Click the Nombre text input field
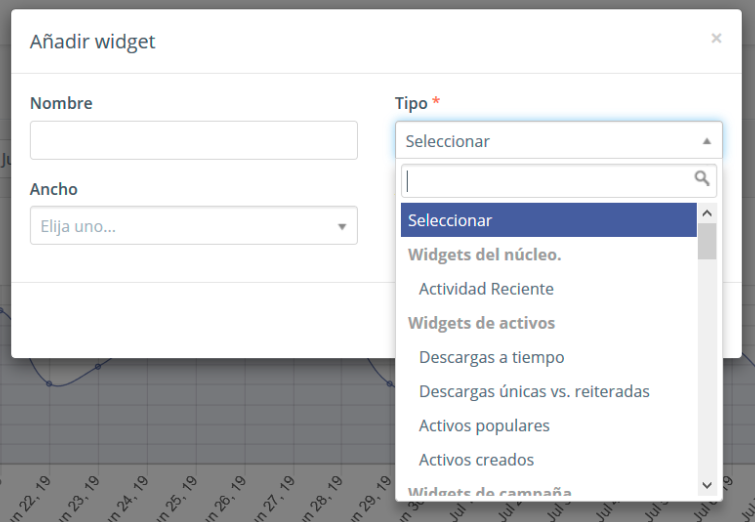The image size is (755, 522). click(x=193, y=141)
